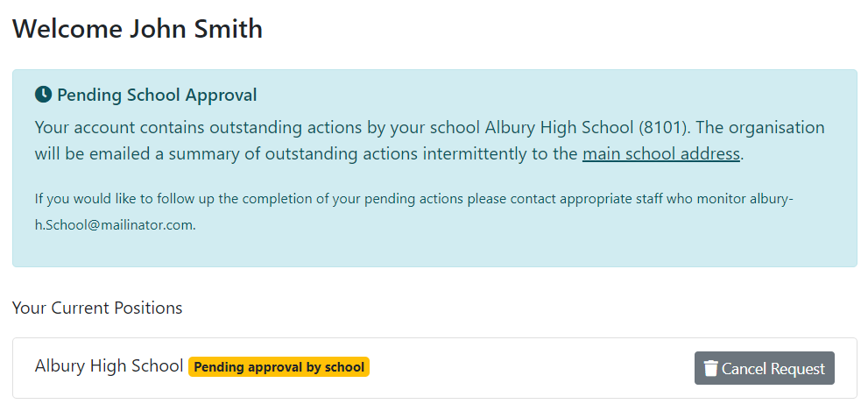Click the h.School@mailinator.com email text
This screenshot has height=411, width=868.
(115, 225)
